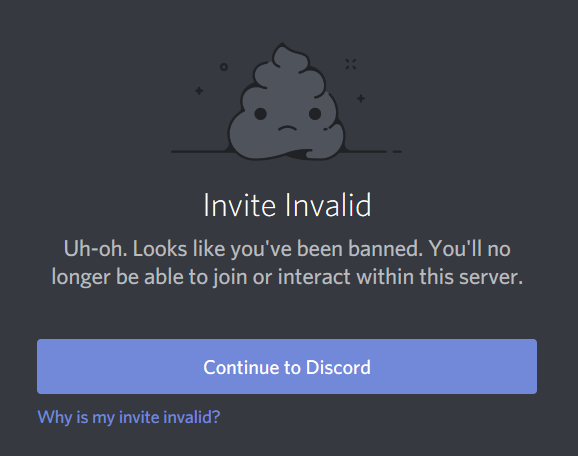Click the sad poop illustration
The height and width of the screenshot is (456, 578).
(x=287, y=101)
